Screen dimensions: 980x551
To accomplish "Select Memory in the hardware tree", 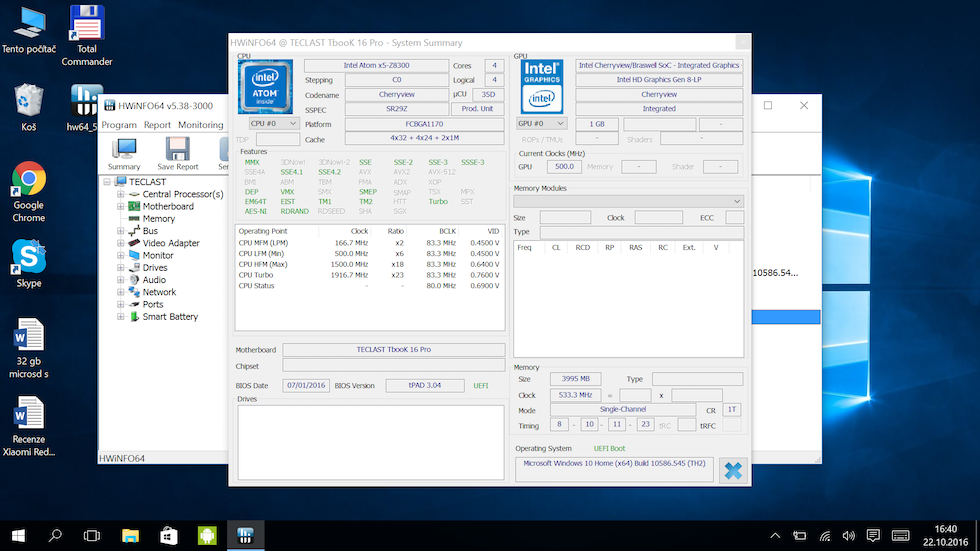I will (x=158, y=218).
